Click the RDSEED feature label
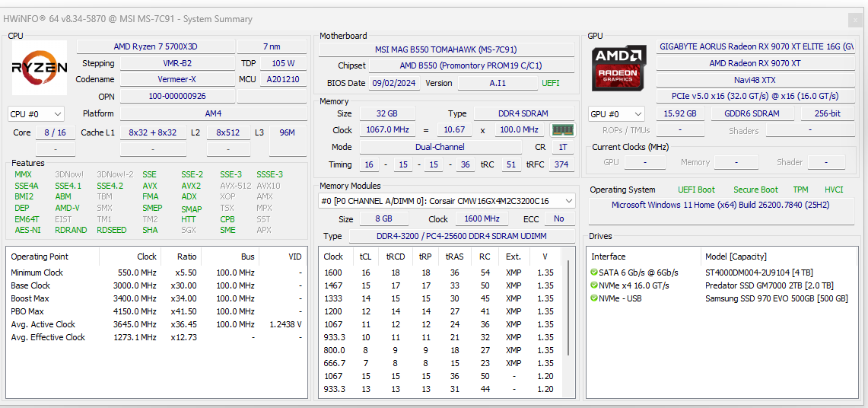Image resolution: width=868 pixels, height=408 pixels. click(112, 231)
